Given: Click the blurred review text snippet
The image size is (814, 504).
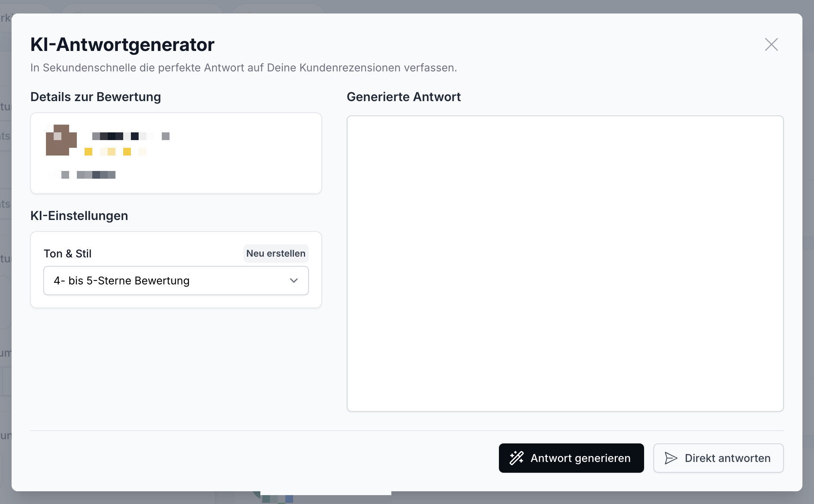Looking at the screenshot, I should (89, 175).
